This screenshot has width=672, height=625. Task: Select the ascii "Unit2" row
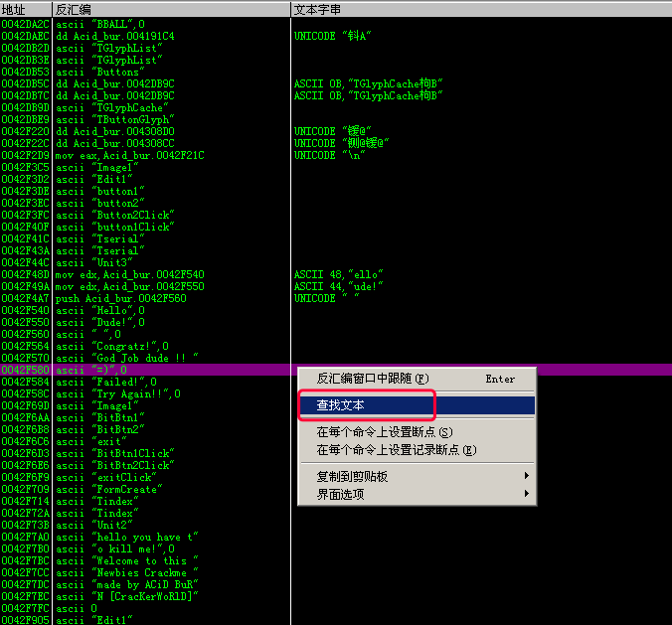pyautogui.click(x=336, y=526)
